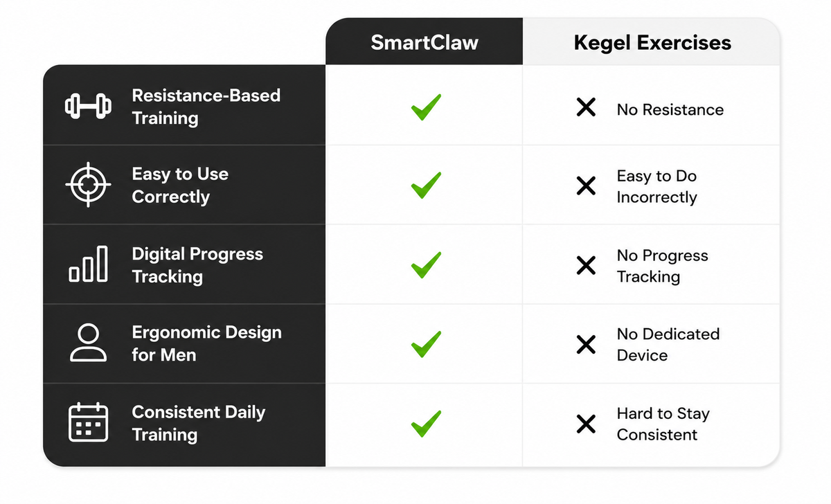
Task: Click the Ergonomic Design for Men label
Action: pyautogui.click(x=206, y=343)
